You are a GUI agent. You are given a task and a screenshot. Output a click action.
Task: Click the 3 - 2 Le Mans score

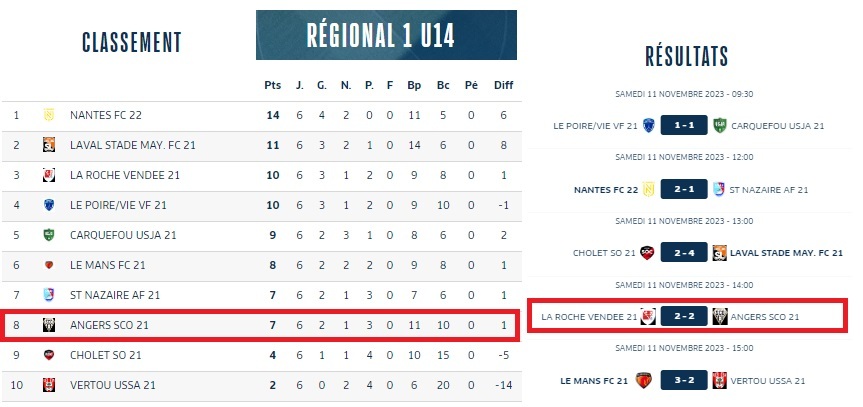685,380
